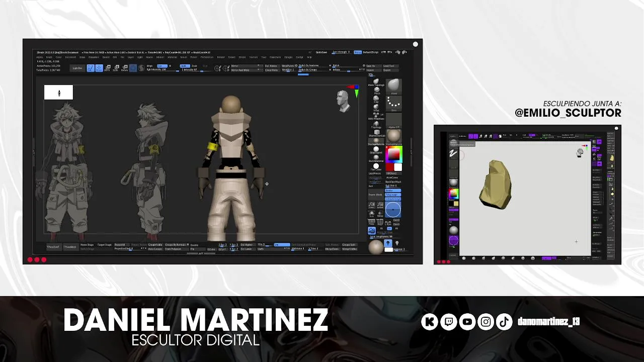Select the Rotate transform tool
The height and width of the screenshot is (362, 644).
125,68
